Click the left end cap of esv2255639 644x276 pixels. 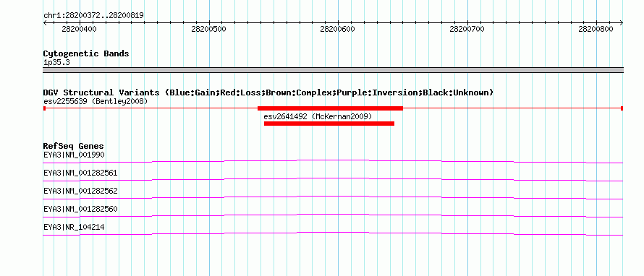pyautogui.click(x=44, y=108)
